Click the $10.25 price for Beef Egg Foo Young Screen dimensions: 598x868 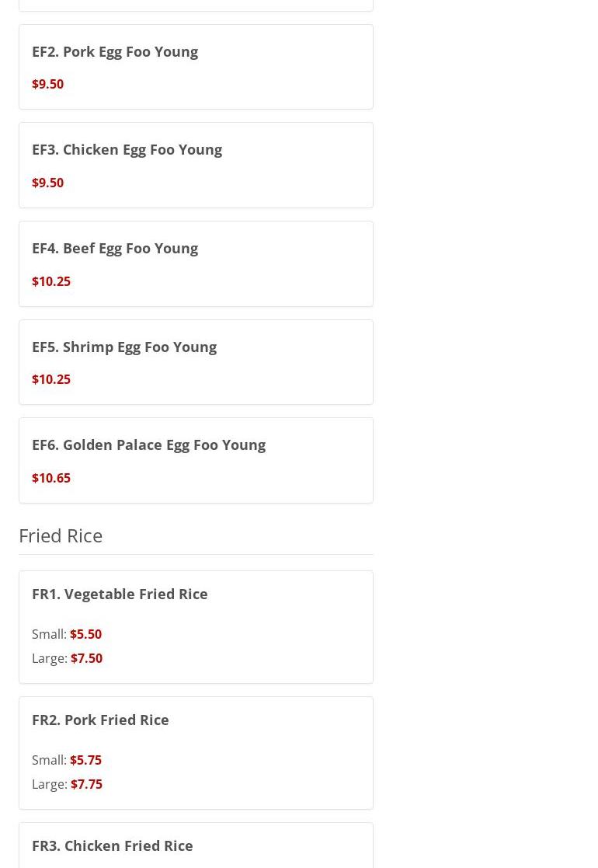coord(51,281)
